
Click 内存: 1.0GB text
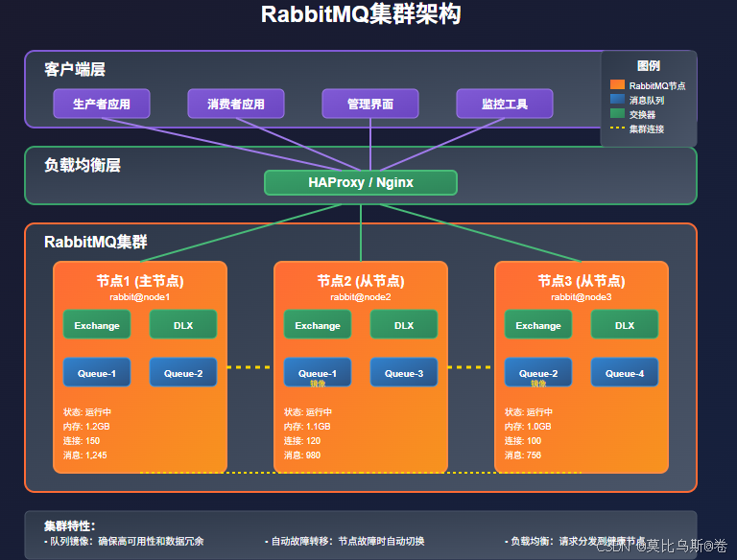click(x=528, y=427)
